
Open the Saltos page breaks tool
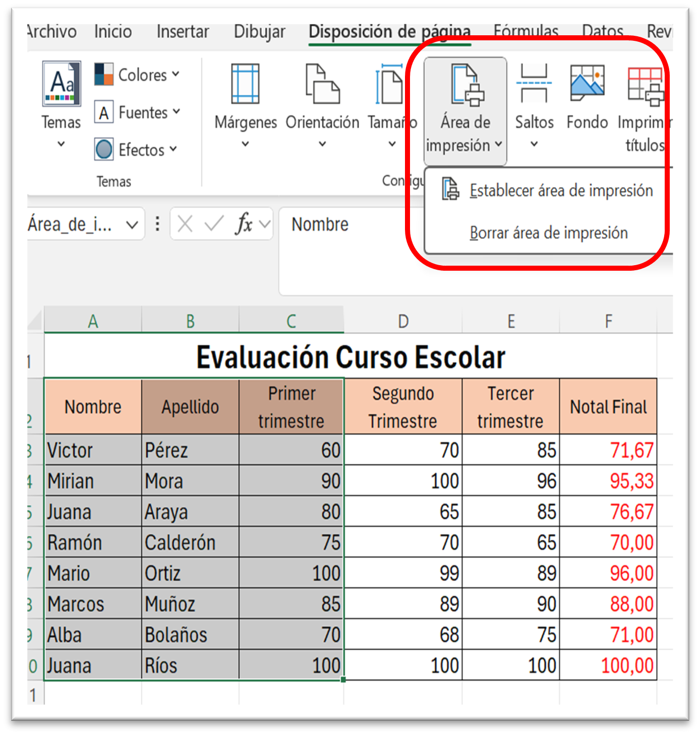point(534,84)
